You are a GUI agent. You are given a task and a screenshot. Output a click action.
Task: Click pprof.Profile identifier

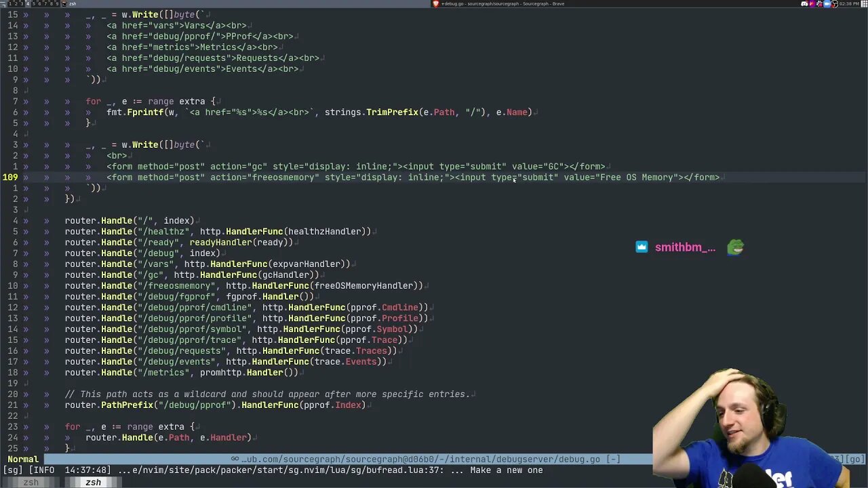(384, 318)
